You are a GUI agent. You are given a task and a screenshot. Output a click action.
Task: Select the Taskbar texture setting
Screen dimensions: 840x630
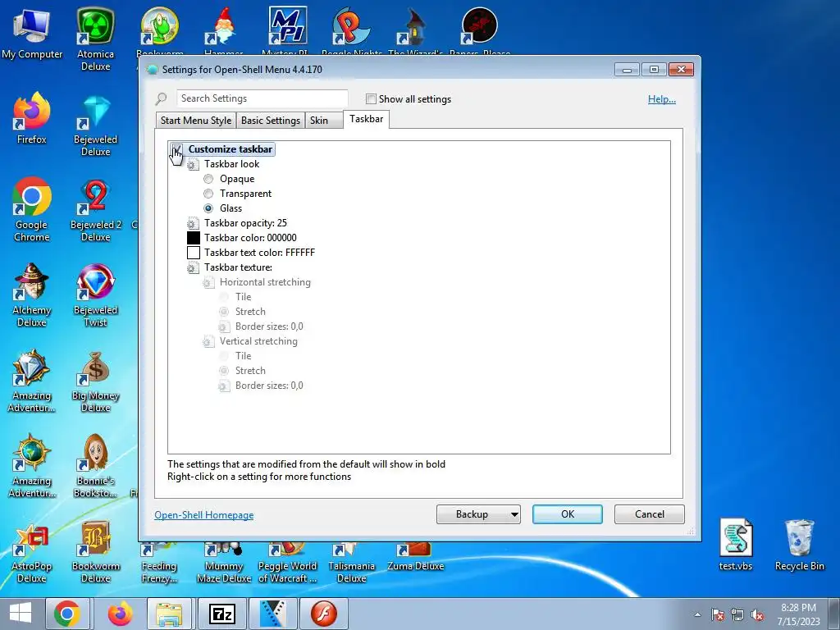point(238,267)
